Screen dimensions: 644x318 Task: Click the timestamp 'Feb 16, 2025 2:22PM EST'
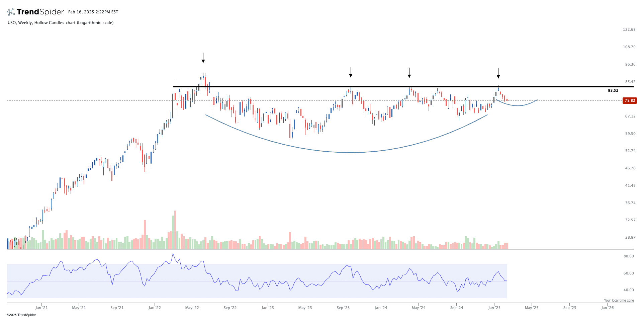point(93,12)
